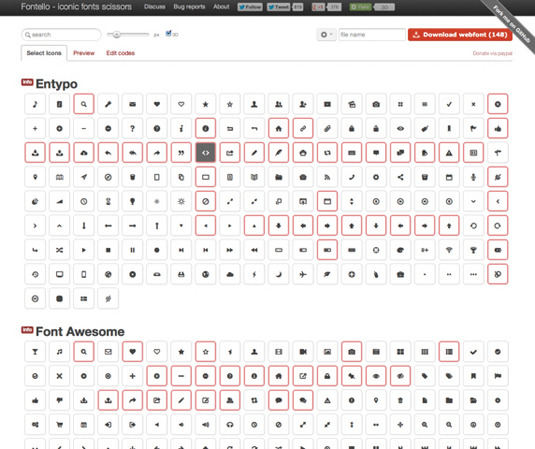The image size is (535, 449).
Task: Focus the icon search field
Action: (x=61, y=35)
